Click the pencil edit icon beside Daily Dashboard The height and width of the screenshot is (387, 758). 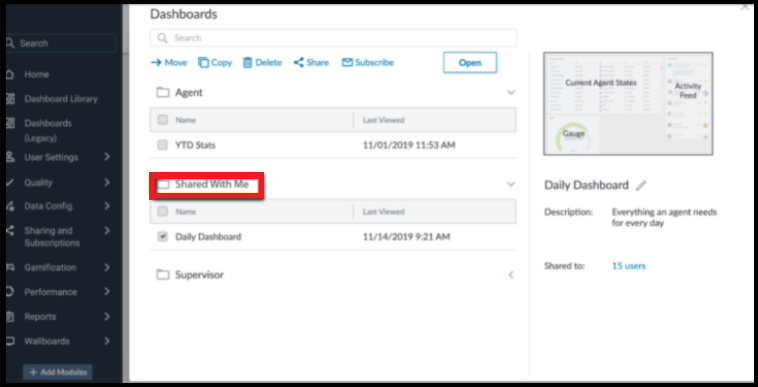641,185
